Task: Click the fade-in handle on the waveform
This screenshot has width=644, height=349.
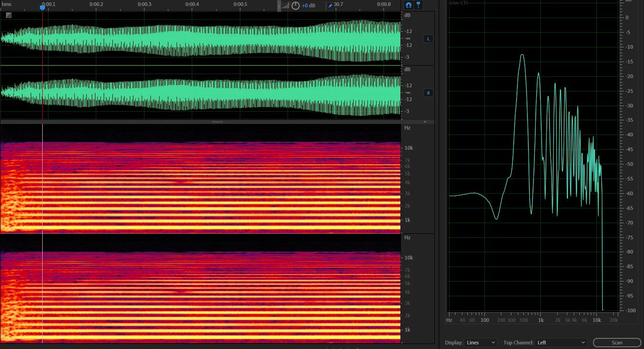Action: (x=9, y=15)
